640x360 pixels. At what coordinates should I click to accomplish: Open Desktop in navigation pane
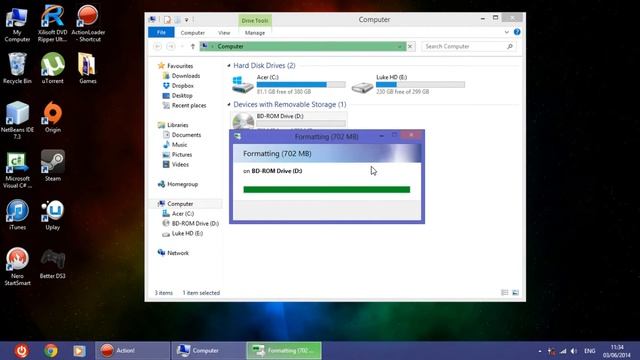pos(182,96)
